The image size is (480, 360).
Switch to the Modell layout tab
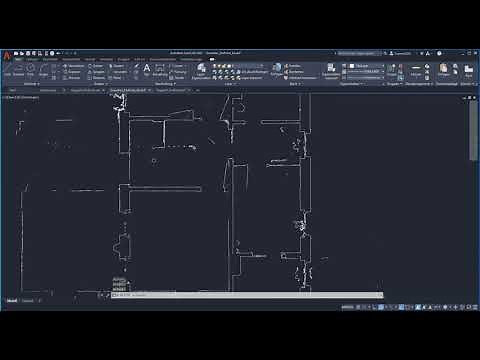coord(12,301)
